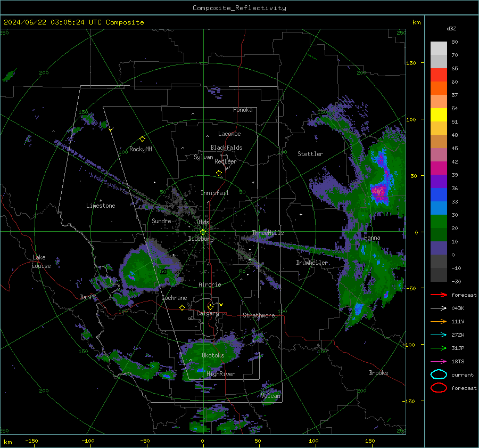Click the bright yellow swatch in dBZ legend

coord(439,115)
